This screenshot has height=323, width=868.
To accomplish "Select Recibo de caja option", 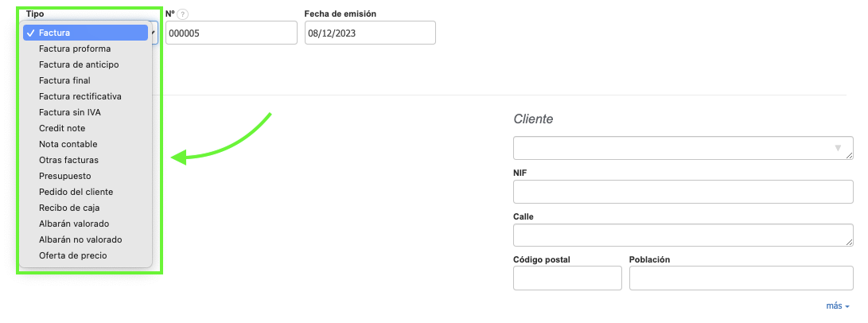I will click(x=69, y=208).
